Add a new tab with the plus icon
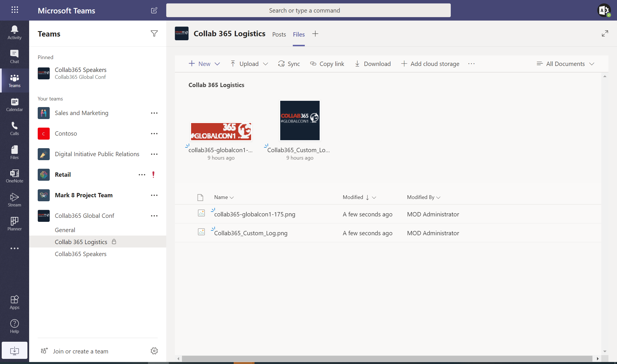The image size is (617, 364). tap(315, 34)
